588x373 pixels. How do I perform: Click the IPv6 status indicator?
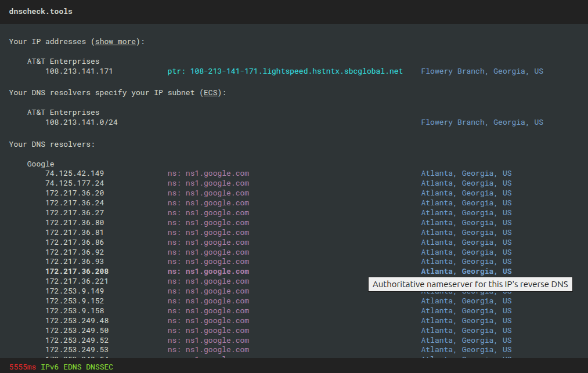[x=49, y=367]
